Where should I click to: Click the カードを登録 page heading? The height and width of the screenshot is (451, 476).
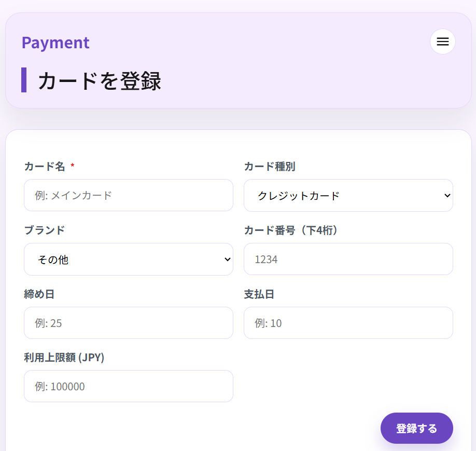[99, 81]
